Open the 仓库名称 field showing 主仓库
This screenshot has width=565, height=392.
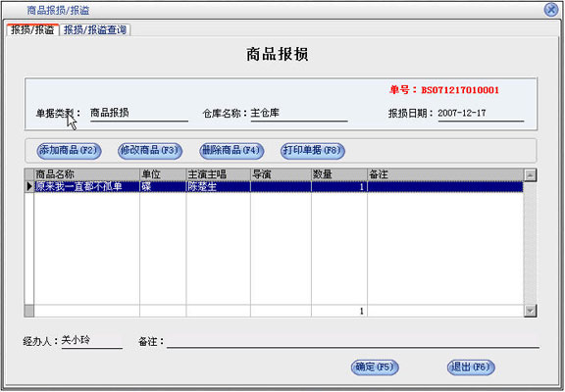[x=299, y=114]
